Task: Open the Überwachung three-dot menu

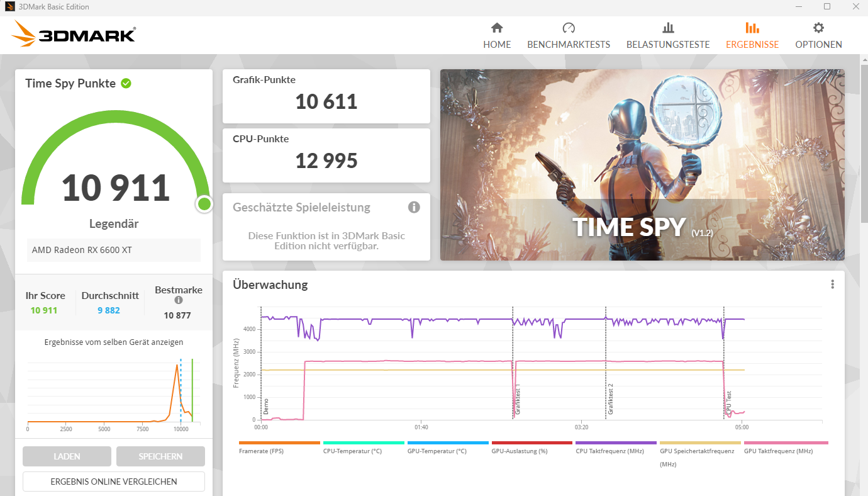Action: (832, 285)
